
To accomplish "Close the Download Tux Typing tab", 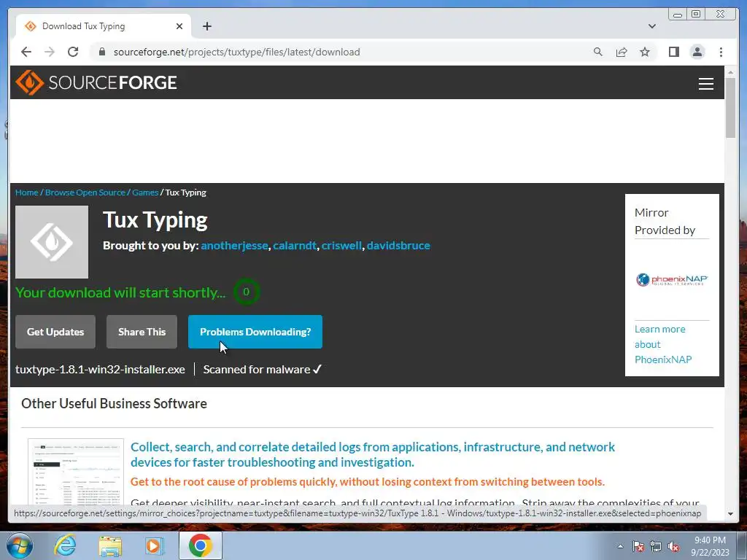I will [x=179, y=26].
